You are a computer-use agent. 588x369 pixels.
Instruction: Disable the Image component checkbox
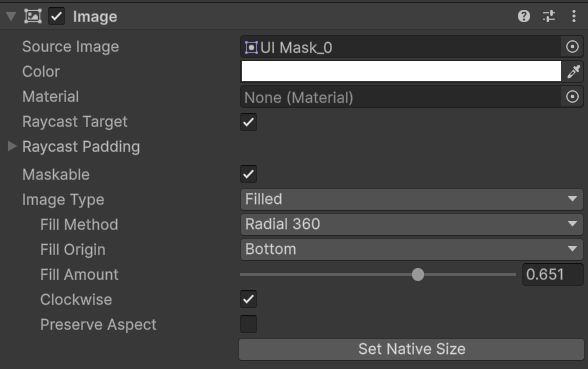[x=56, y=16]
